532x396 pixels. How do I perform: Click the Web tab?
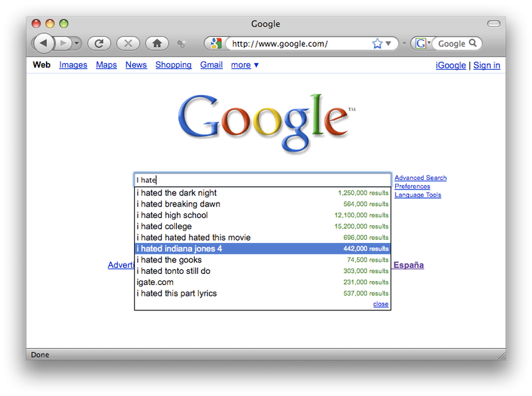tap(41, 64)
